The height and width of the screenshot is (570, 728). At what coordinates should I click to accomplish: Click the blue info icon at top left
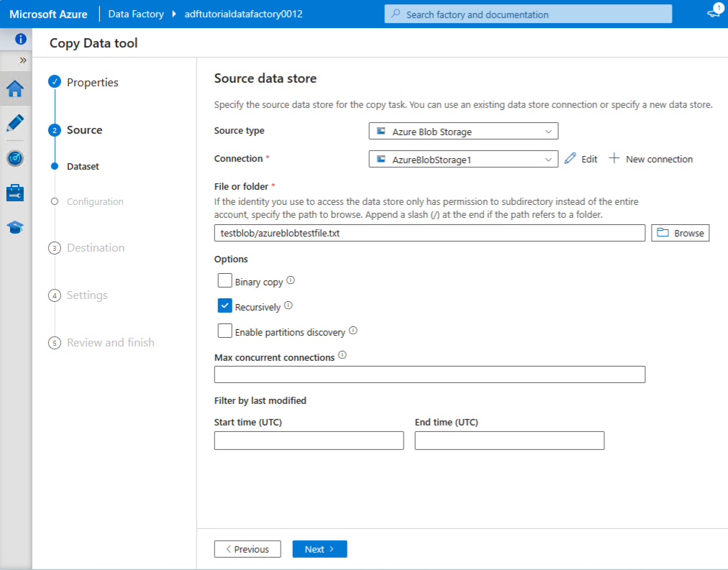(x=20, y=39)
